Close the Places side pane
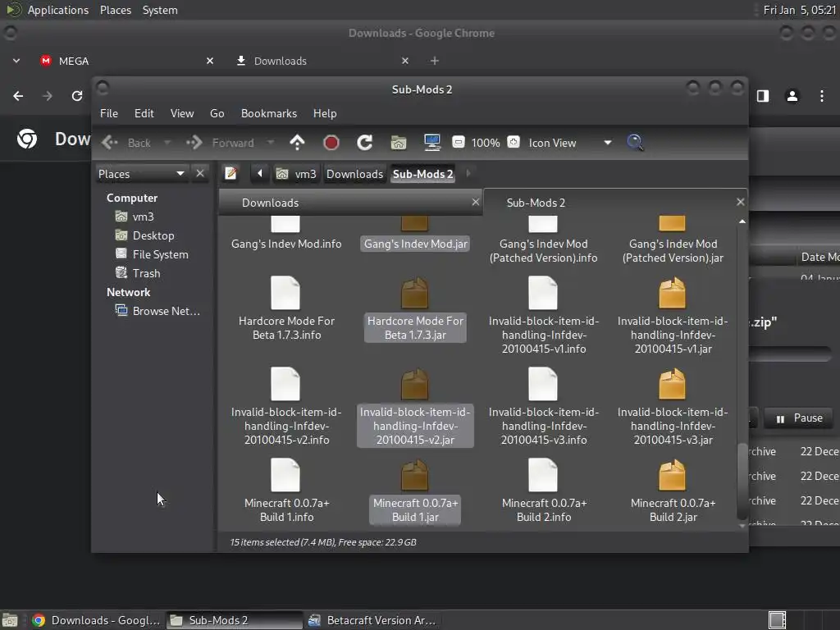Screen dimensions: 840x630 (x=200, y=173)
